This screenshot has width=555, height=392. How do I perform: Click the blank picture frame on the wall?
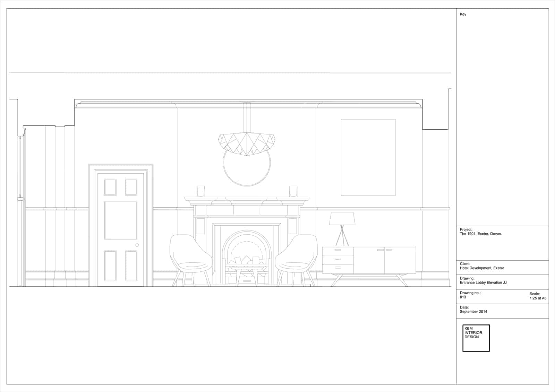coord(368,157)
